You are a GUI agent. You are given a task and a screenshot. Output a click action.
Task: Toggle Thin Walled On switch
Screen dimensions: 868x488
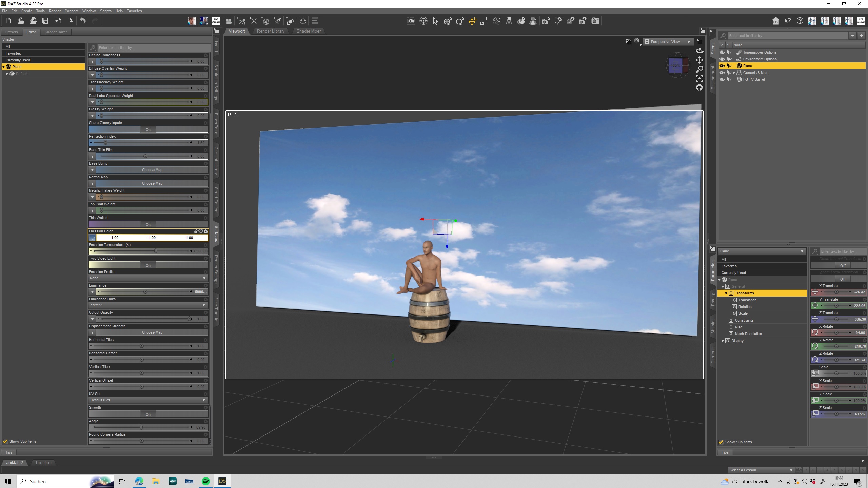coord(148,224)
